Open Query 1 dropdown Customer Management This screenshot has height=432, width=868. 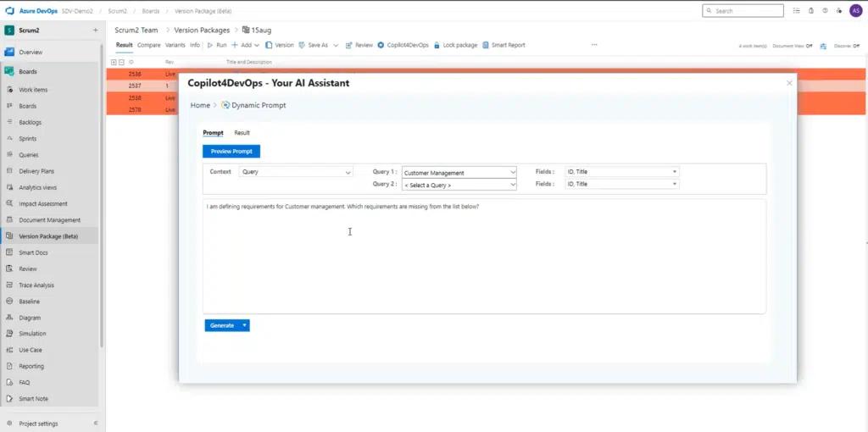459,173
